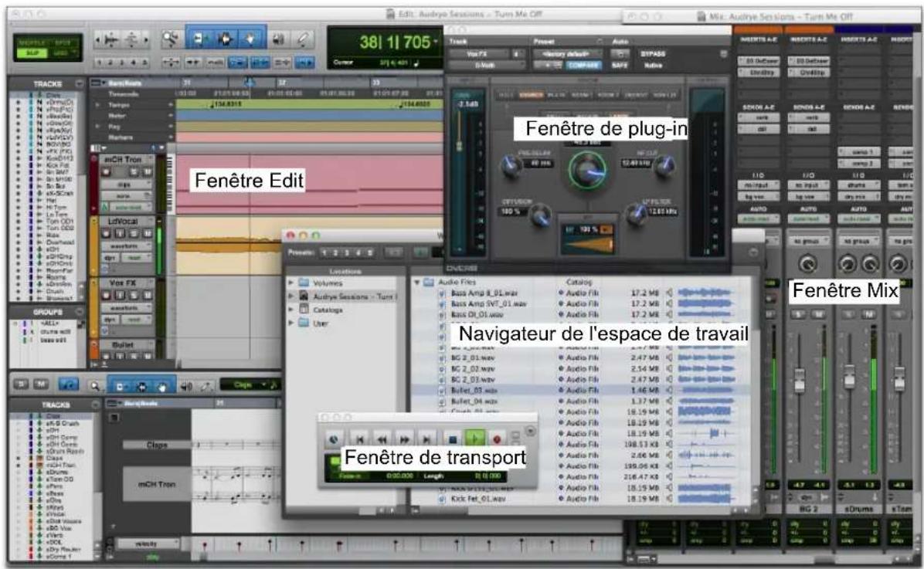This screenshot has width=924, height=569.
Task: Select the Bullet track name
Action: [123, 344]
